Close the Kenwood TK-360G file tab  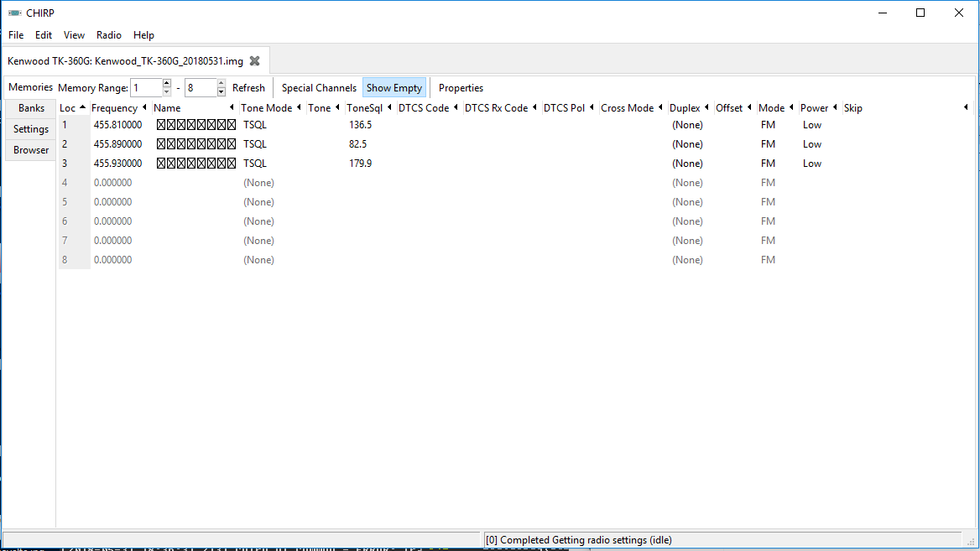(254, 60)
